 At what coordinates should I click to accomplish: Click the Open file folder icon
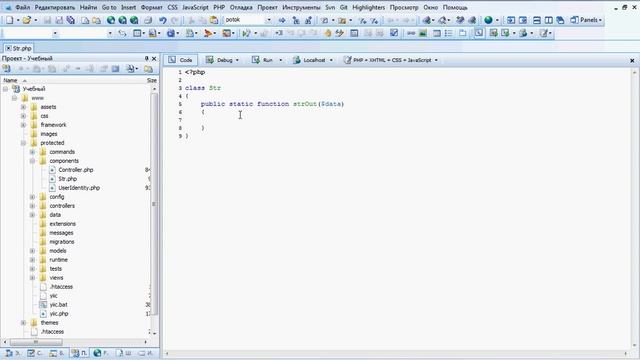(x=27, y=20)
